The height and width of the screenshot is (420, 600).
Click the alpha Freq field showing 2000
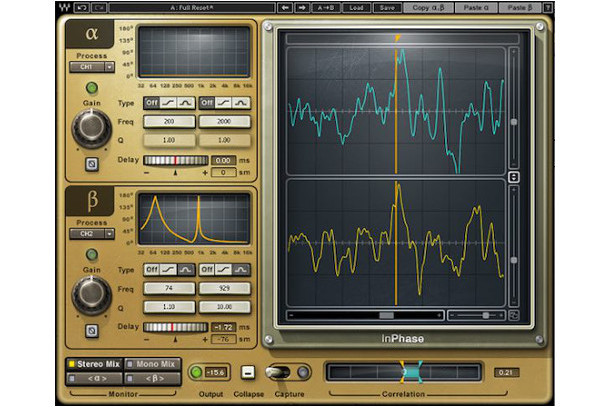[225, 121]
